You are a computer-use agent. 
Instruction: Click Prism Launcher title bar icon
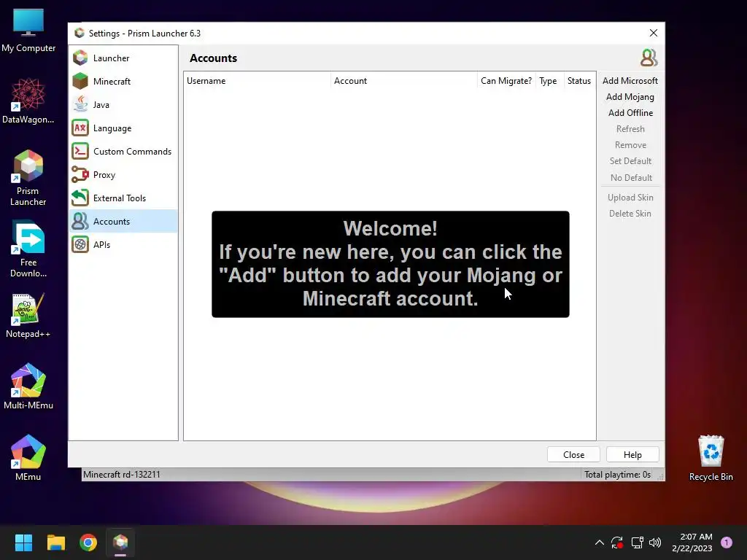(x=80, y=33)
